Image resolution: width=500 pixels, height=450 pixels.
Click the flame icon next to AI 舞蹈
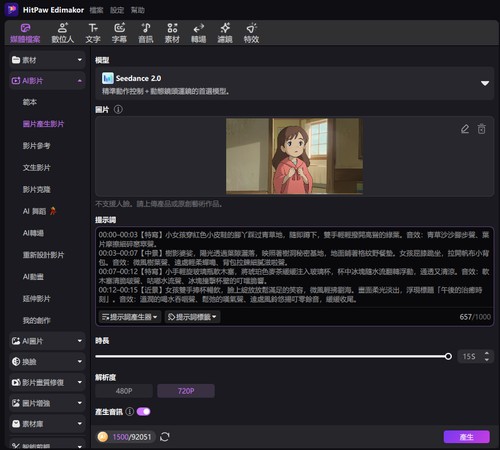click(x=53, y=211)
